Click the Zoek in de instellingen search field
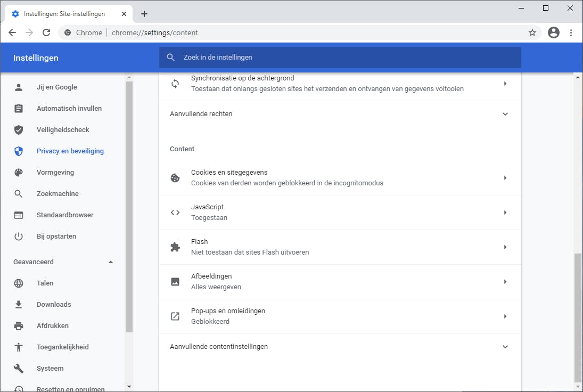Screen dimensions: 583x392 click(341, 58)
